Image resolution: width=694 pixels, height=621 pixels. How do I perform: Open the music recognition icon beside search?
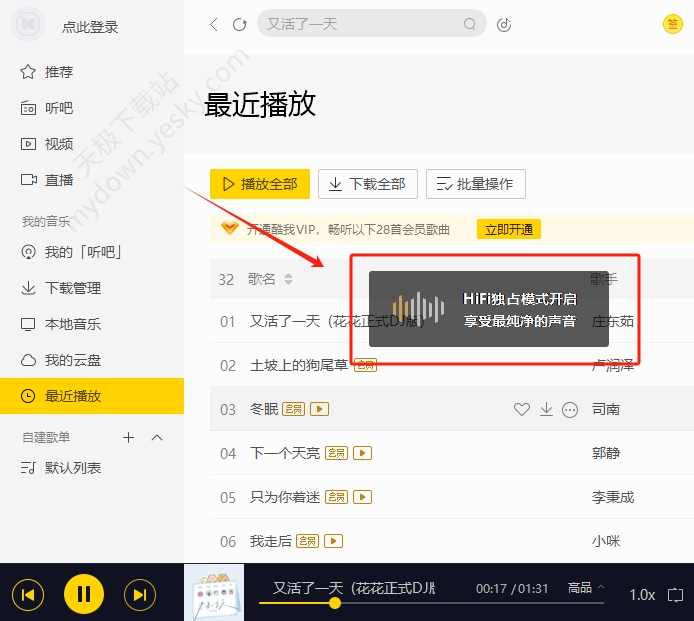[x=504, y=24]
